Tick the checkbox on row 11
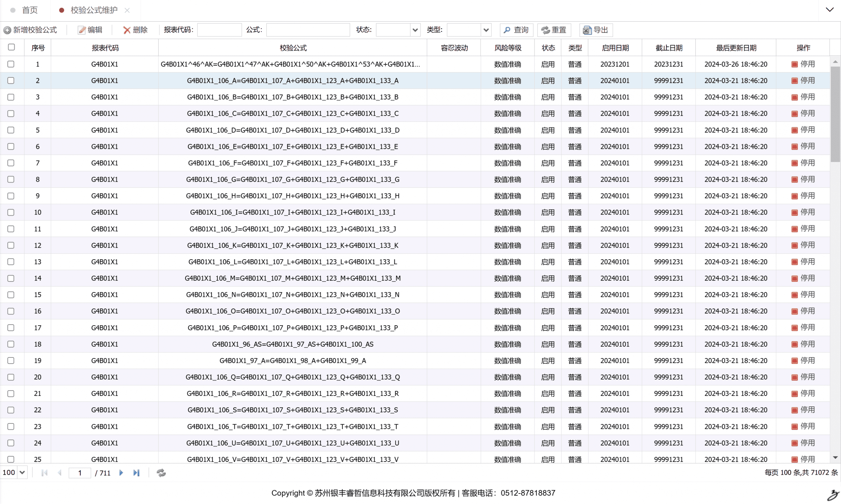This screenshot has width=841, height=504. pos(11,229)
